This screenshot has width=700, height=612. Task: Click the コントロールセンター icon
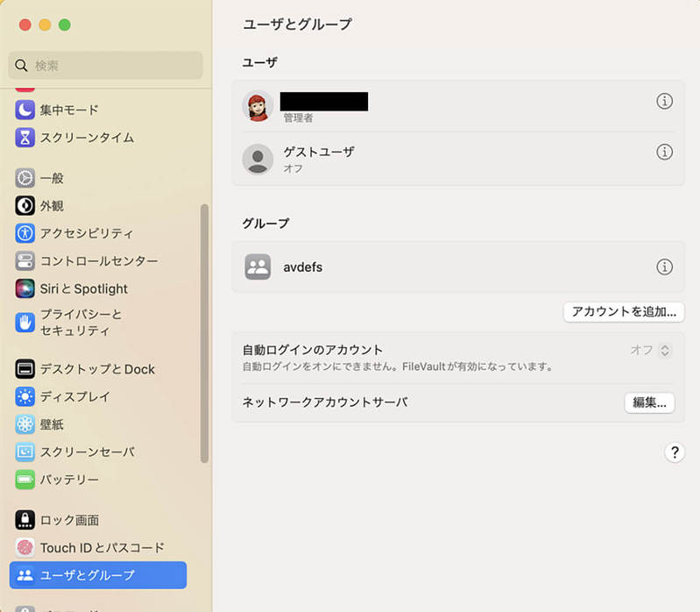point(25,261)
